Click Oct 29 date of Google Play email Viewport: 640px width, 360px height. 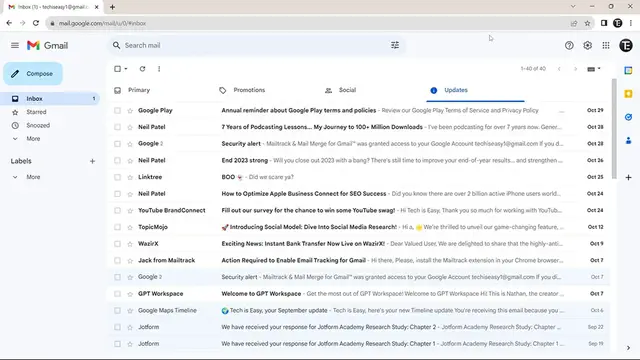tap(595, 111)
